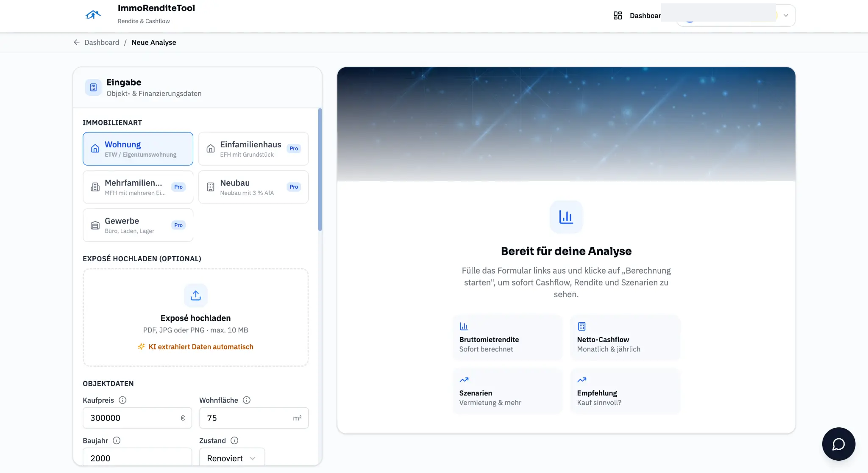Open the chat bubble support widget
The image size is (868, 473).
(x=838, y=444)
